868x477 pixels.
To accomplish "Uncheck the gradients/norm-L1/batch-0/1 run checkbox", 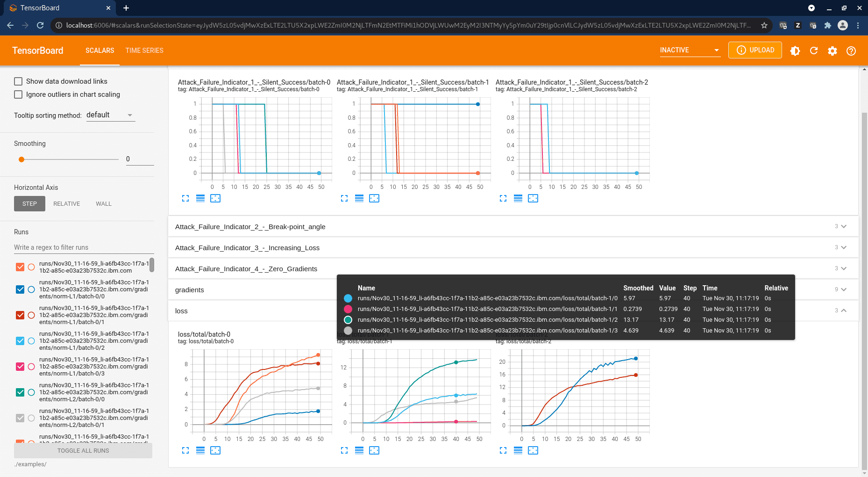I will (20, 315).
